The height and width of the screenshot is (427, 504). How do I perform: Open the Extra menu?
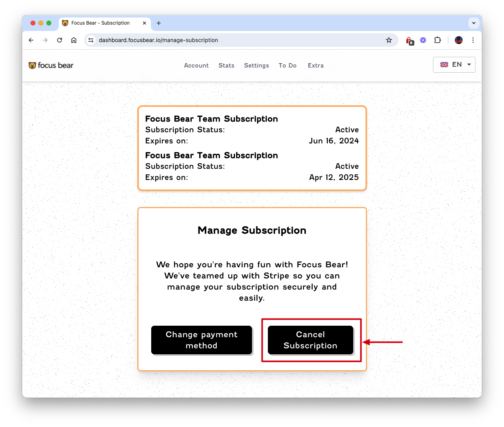316,66
